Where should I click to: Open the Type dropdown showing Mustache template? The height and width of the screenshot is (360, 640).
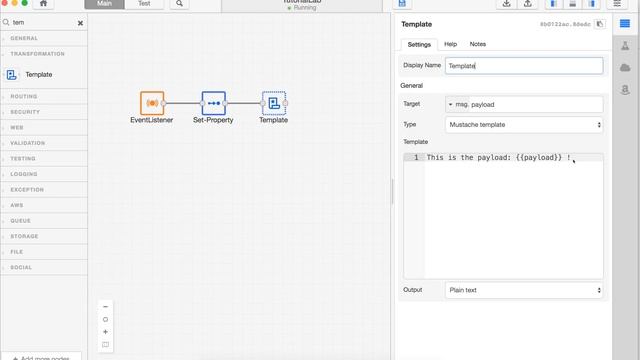[x=524, y=124]
